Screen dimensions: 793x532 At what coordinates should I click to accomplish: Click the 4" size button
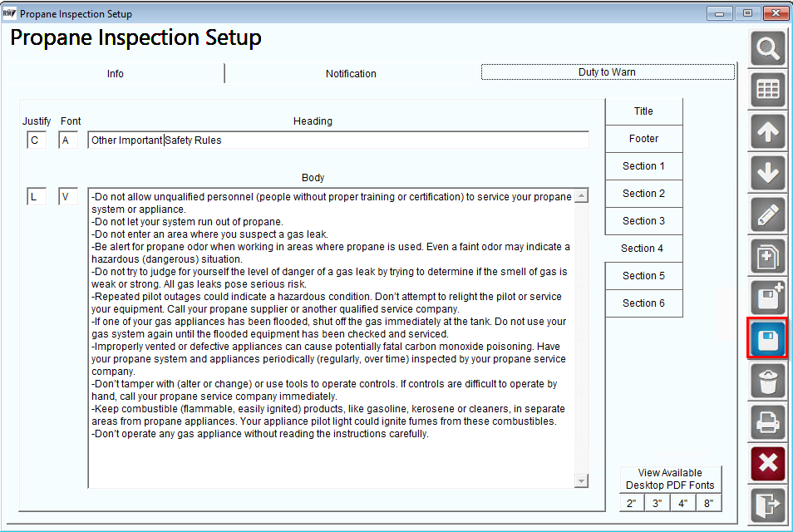pos(682,503)
